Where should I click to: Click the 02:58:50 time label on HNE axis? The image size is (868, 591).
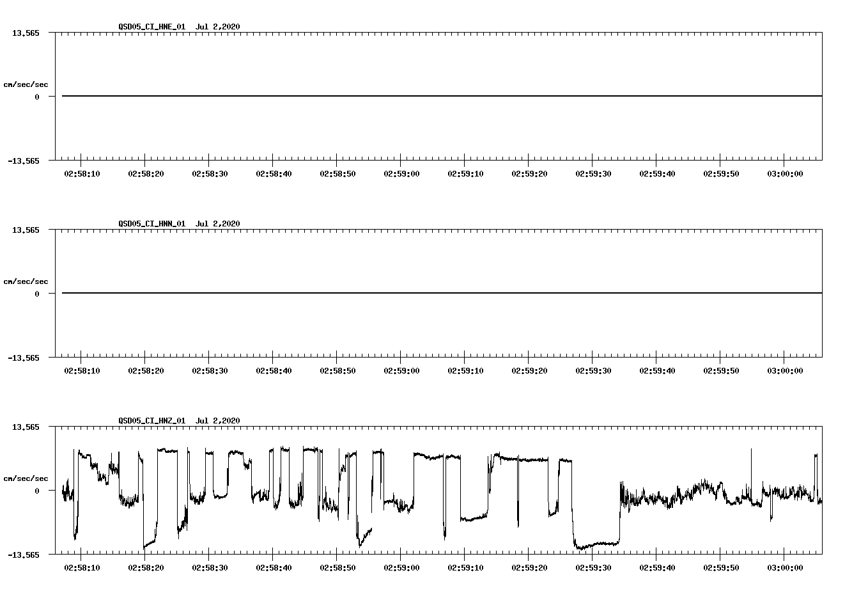tap(337, 174)
